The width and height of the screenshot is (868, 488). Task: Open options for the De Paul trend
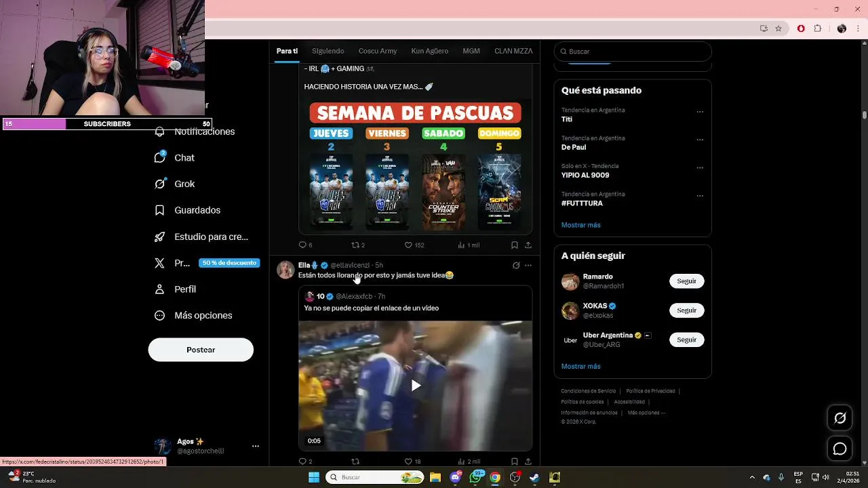pos(700,140)
